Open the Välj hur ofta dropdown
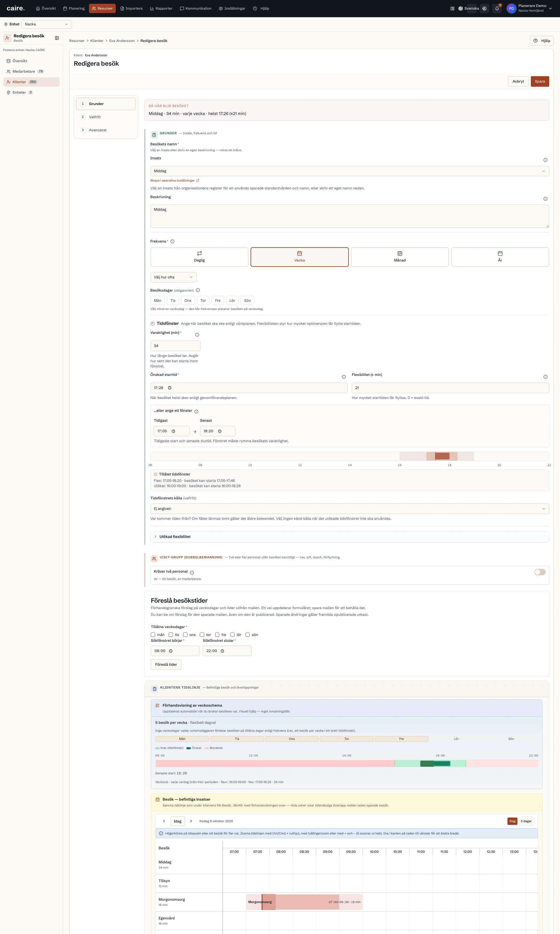Screen dimensions: 560x934 pos(173,277)
